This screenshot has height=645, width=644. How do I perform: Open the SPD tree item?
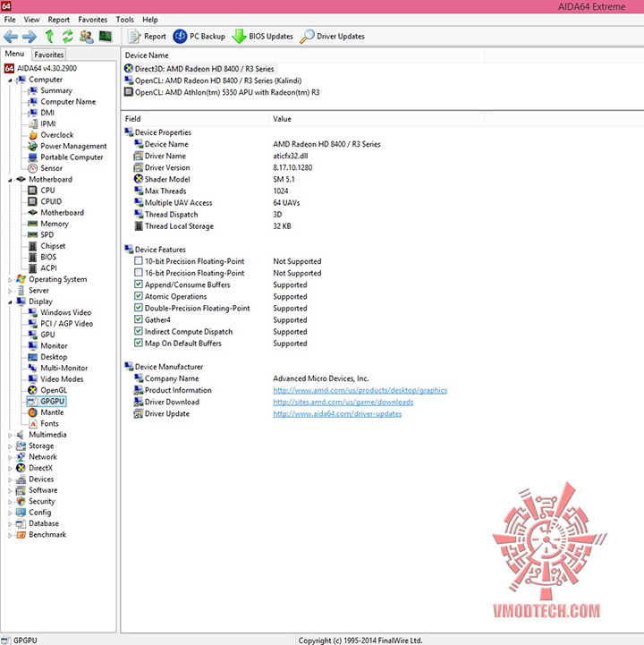tap(47, 235)
